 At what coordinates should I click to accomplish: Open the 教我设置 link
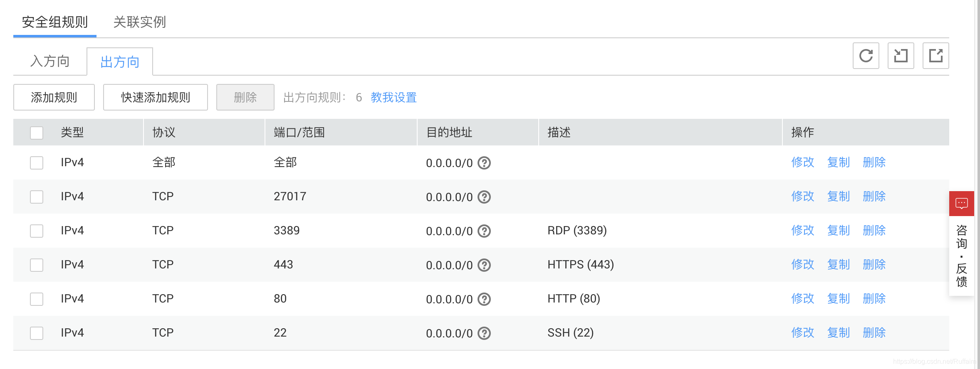393,97
